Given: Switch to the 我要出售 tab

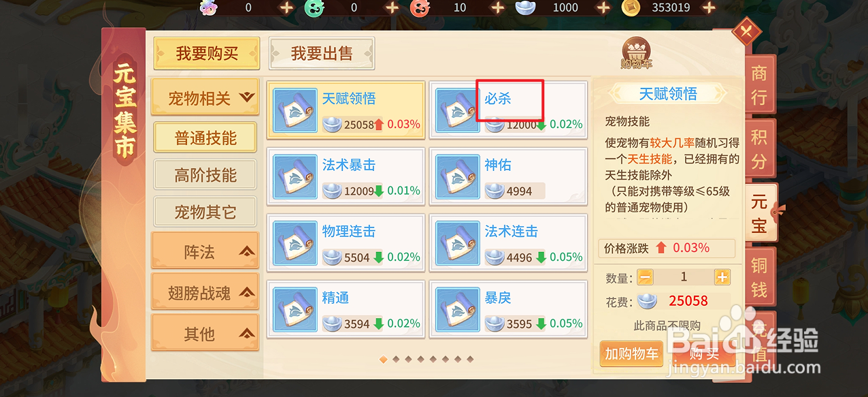Looking at the screenshot, I should (x=322, y=54).
